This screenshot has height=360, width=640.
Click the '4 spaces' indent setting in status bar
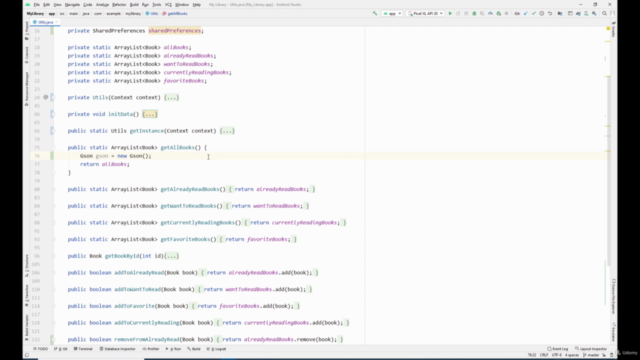pyautogui.click(x=572, y=355)
